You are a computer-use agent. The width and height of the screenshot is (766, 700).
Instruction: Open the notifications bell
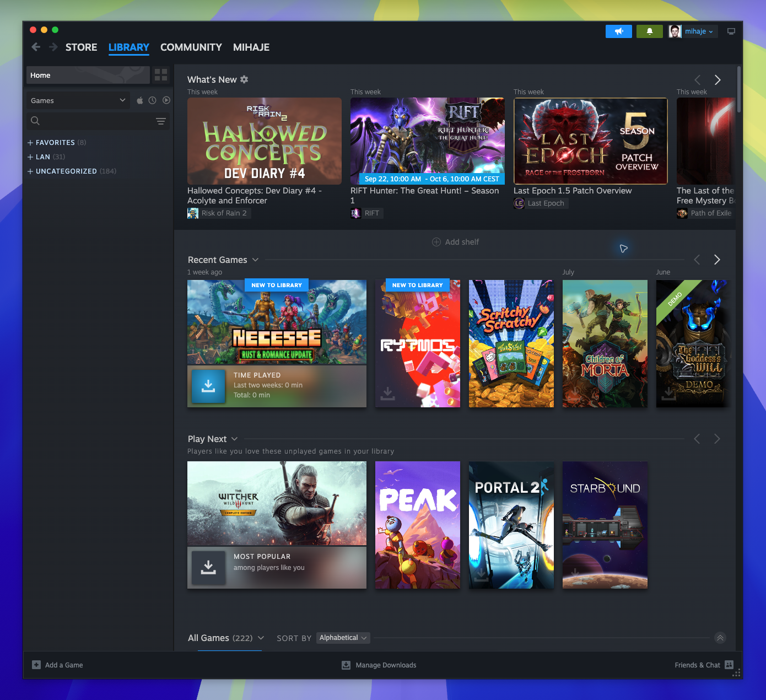click(650, 31)
